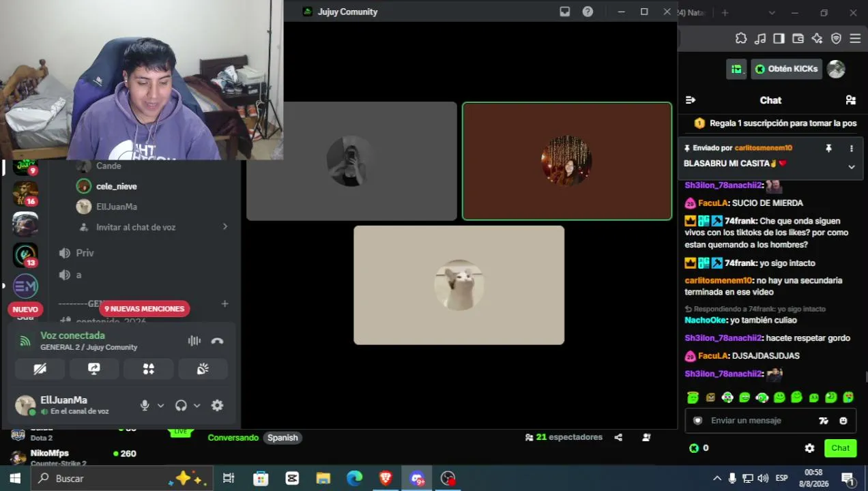
Task: Open the Brave Leo AI sparkle icon
Action: (x=817, y=39)
